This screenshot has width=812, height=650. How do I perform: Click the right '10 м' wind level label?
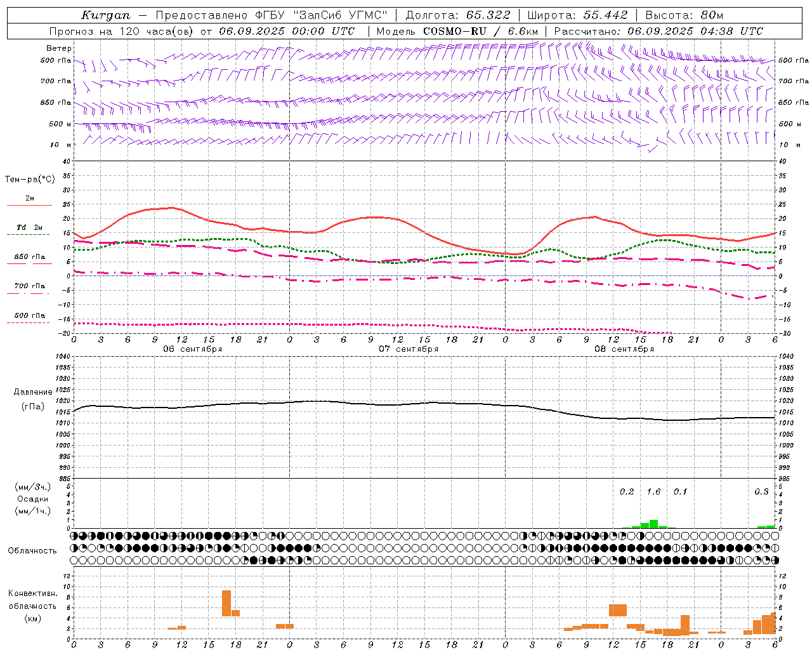point(791,145)
